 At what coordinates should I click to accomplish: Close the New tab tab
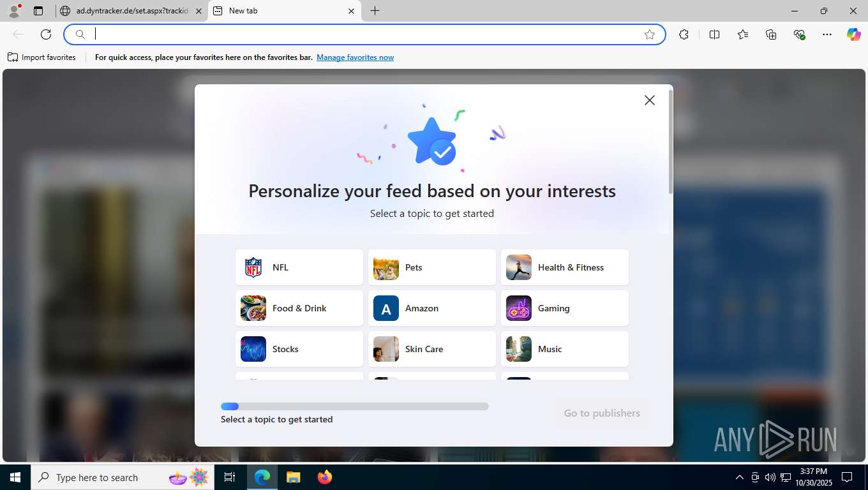tap(351, 11)
